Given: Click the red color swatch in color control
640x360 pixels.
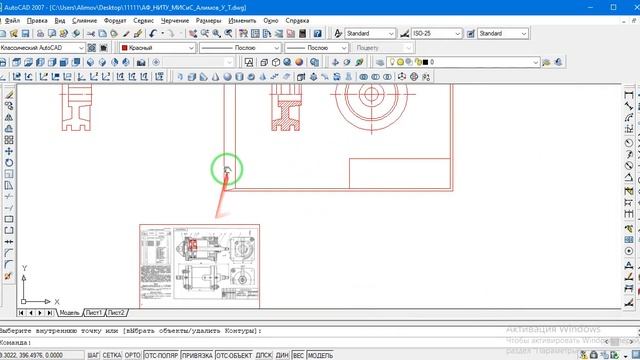Looking at the screenshot, I should coord(124,48).
